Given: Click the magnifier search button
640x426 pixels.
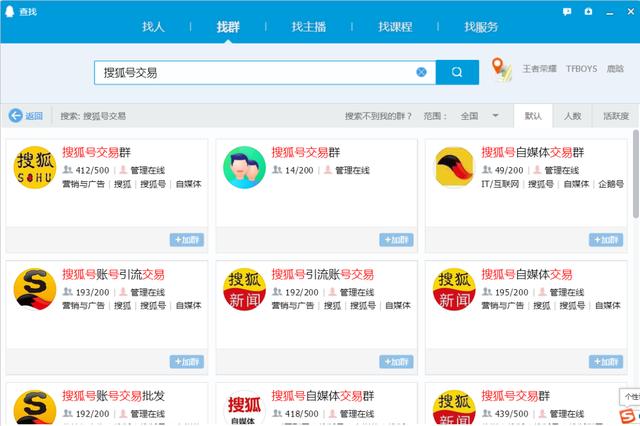Looking at the screenshot, I should coord(457,72).
